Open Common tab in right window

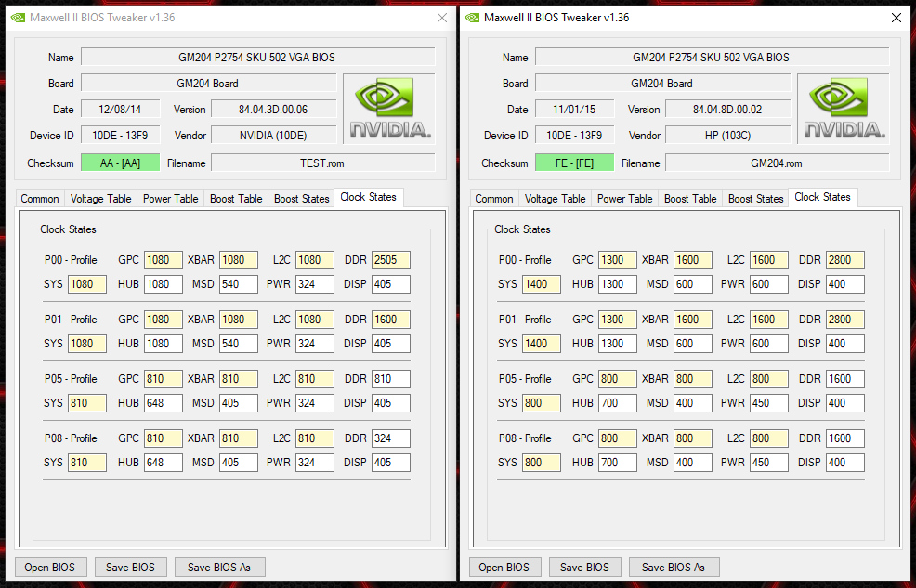pos(493,199)
